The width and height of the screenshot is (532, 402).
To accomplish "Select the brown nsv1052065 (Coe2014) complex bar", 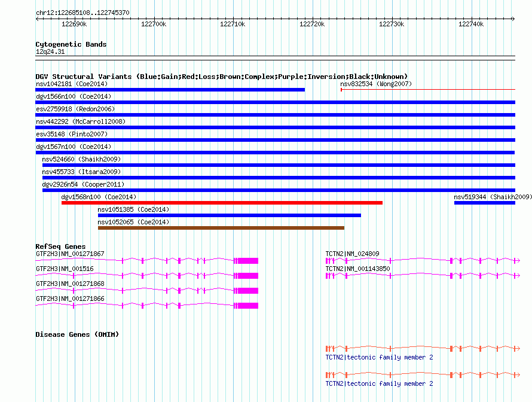I will pos(221,228).
